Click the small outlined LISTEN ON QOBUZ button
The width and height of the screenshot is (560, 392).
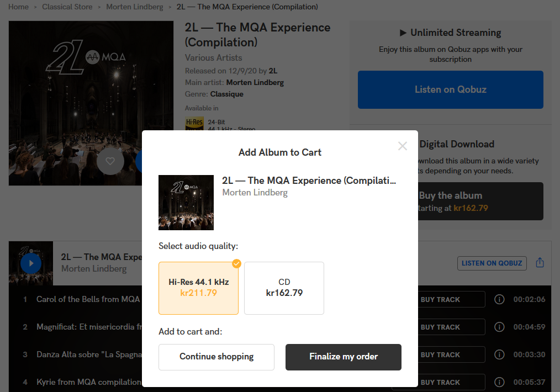(x=492, y=263)
